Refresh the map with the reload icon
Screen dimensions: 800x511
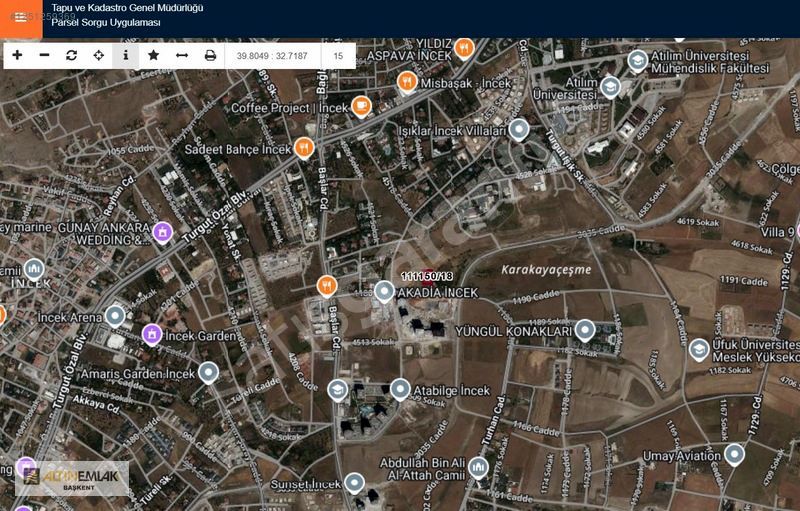(x=71, y=55)
